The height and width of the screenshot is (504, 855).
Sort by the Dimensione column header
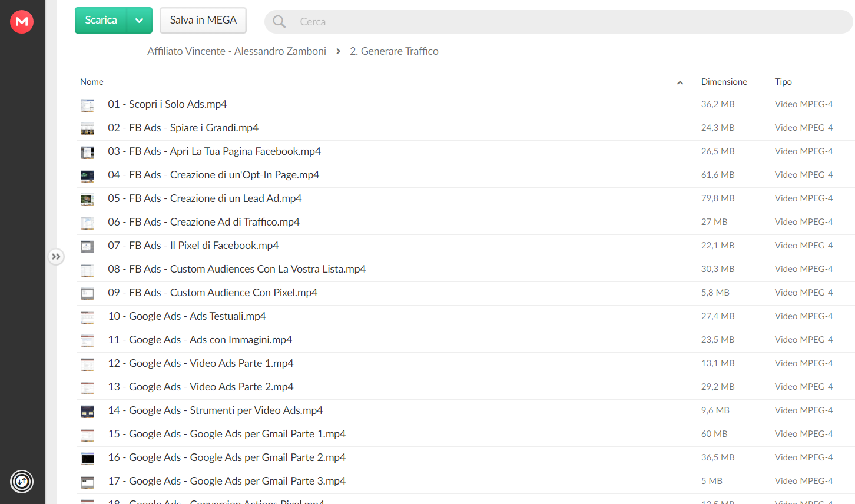coord(724,82)
